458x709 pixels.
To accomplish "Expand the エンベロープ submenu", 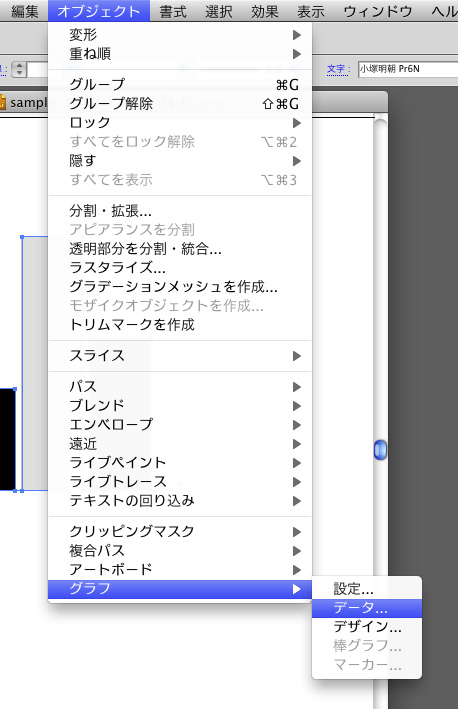I will [180, 425].
